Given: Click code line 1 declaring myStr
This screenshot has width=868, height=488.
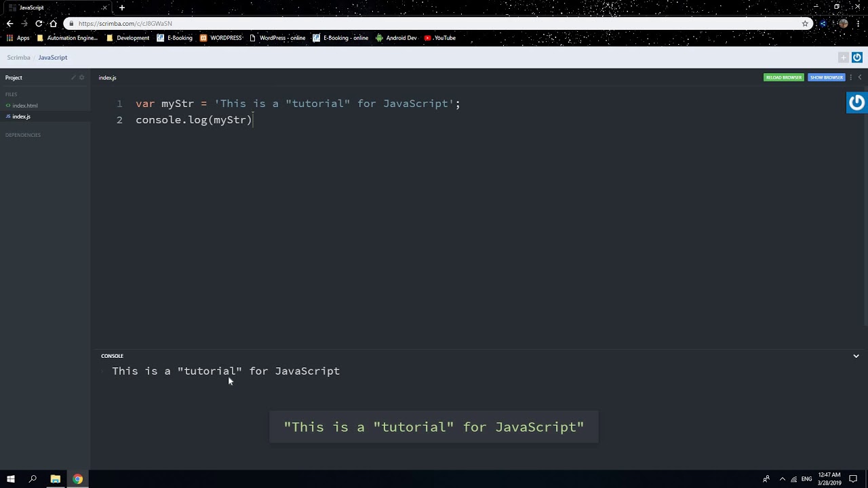Looking at the screenshot, I should 298,104.
